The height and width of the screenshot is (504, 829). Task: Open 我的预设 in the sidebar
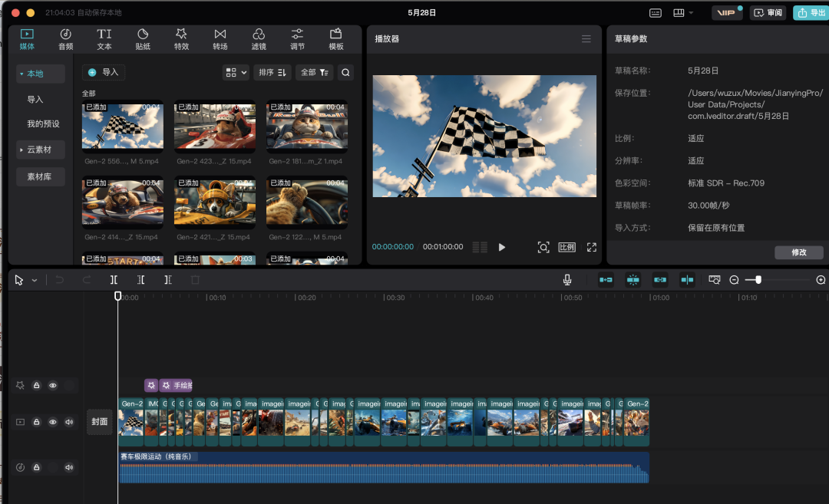coord(43,124)
